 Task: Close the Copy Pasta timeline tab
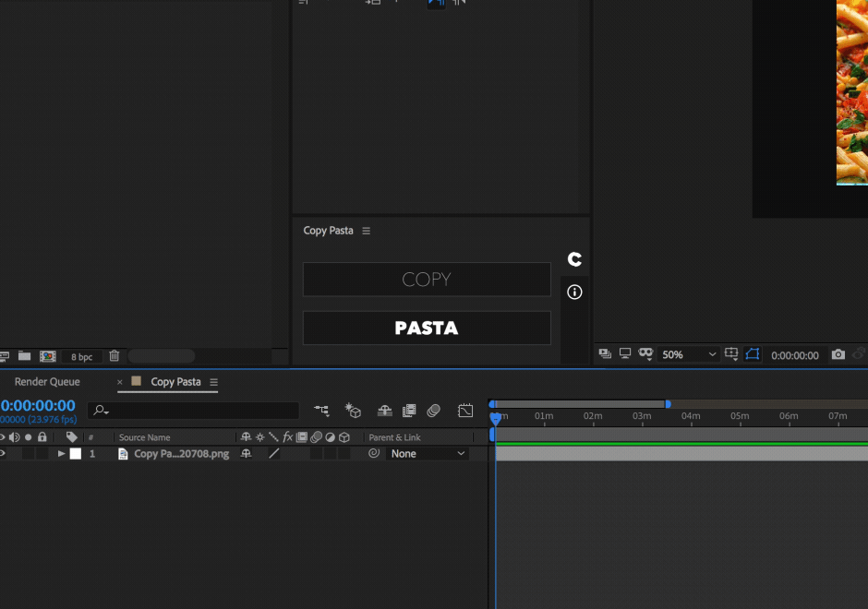point(119,382)
